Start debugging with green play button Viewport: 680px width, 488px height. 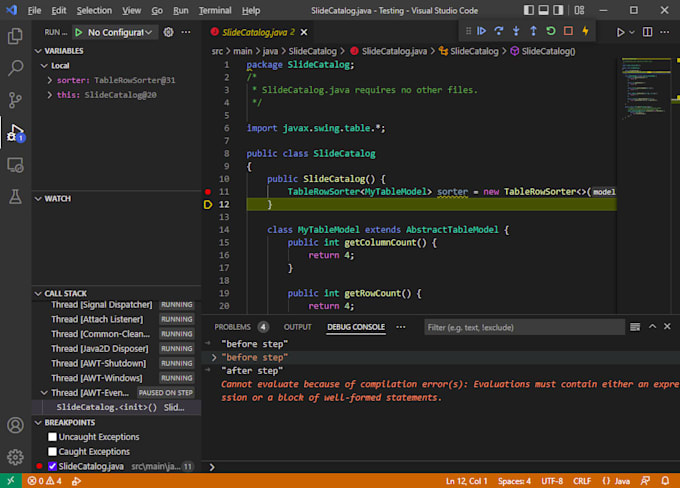click(78, 32)
